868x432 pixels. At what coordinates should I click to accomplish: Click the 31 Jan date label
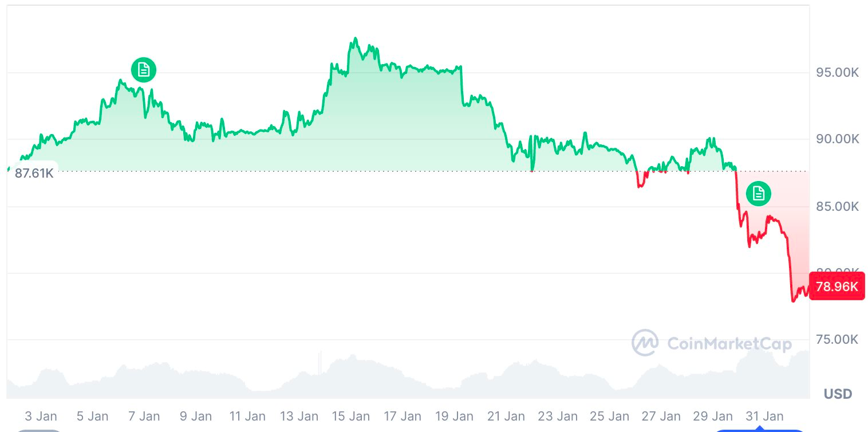click(764, 416)
